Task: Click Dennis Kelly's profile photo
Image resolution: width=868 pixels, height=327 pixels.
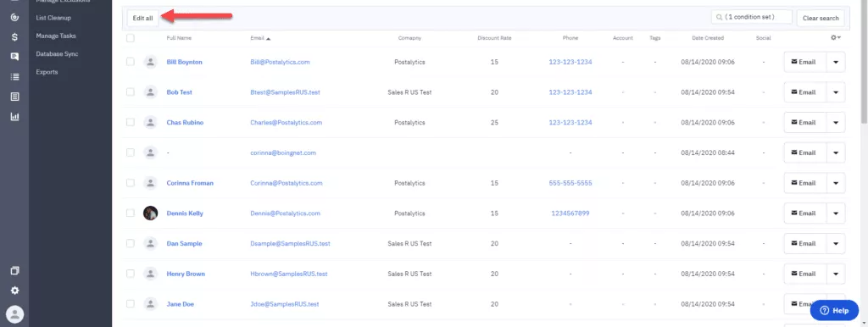Action: pyautogui.click(x=150, y=213)
